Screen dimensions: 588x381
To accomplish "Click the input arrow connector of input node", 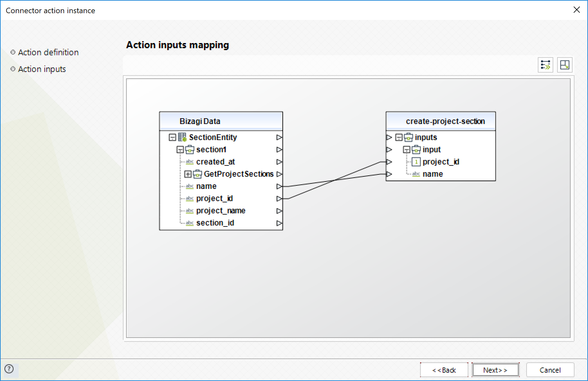I will pyautogui.click(x=389, y=149).
